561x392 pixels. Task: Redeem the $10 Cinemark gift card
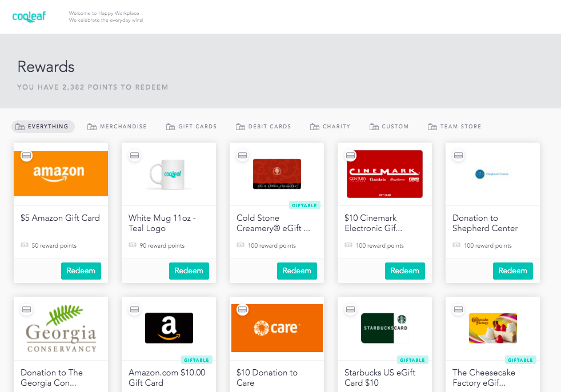pyautogui.click(x=405, y=271)
